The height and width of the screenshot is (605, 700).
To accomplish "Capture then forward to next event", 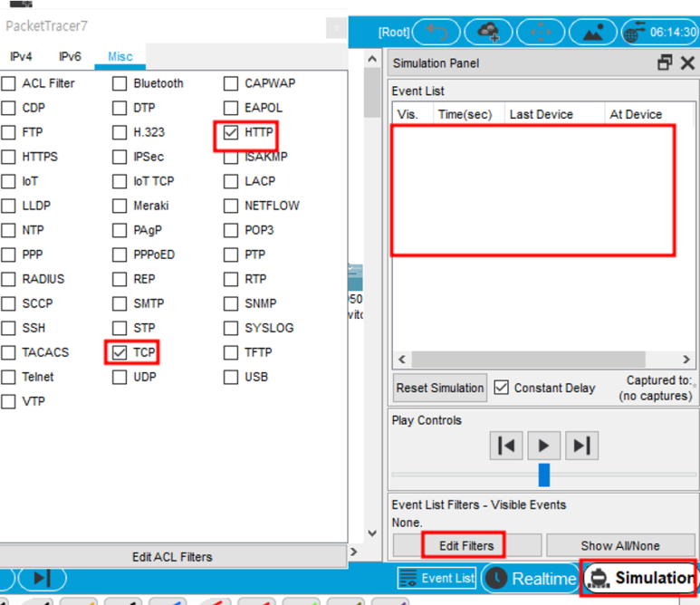I will [581, 446].
